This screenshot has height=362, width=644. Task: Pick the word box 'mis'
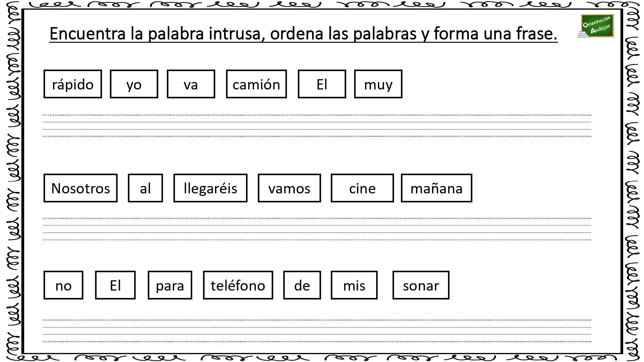point(354,285)
